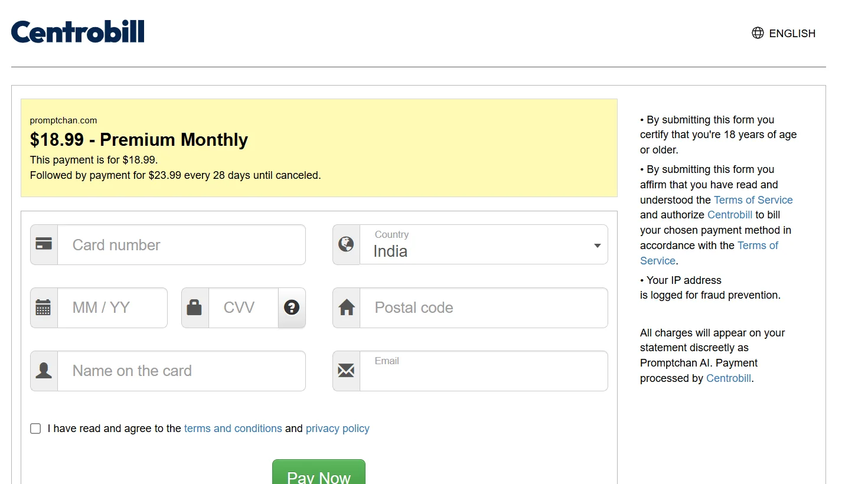The image size is (868, 484).
Task: Click the globe language icon
Action: (758, 33)
